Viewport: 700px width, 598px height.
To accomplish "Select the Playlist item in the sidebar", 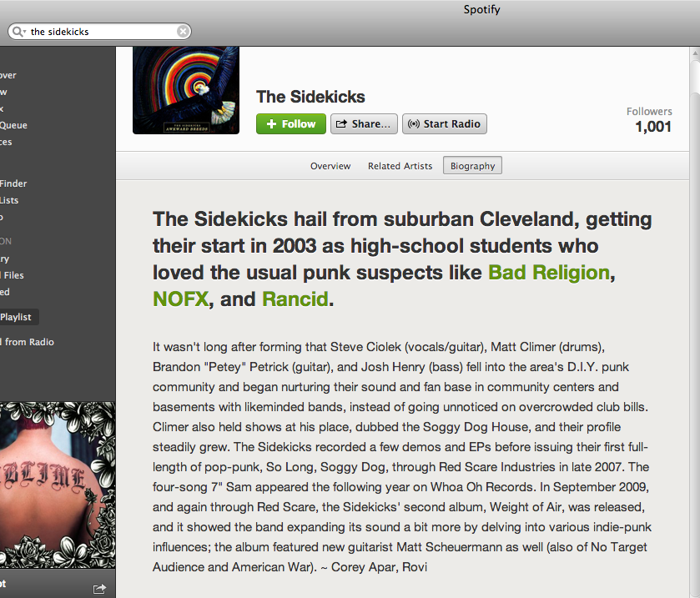I will [x=16, y=317].
